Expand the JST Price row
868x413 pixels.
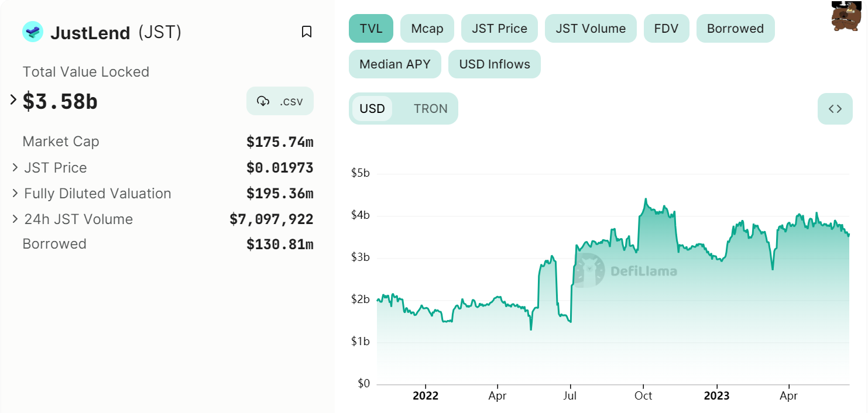15,168
